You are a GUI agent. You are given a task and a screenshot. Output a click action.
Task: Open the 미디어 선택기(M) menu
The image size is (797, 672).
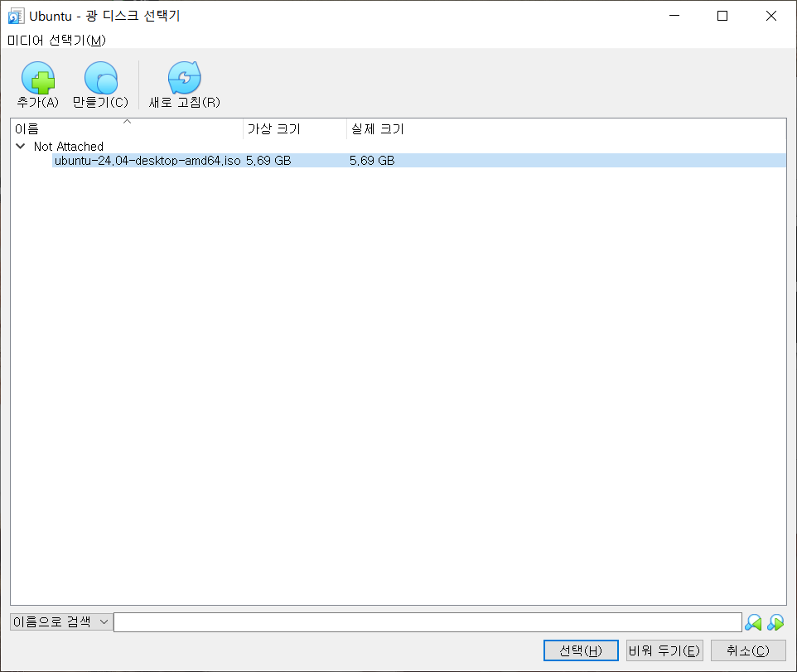(56, 40)
